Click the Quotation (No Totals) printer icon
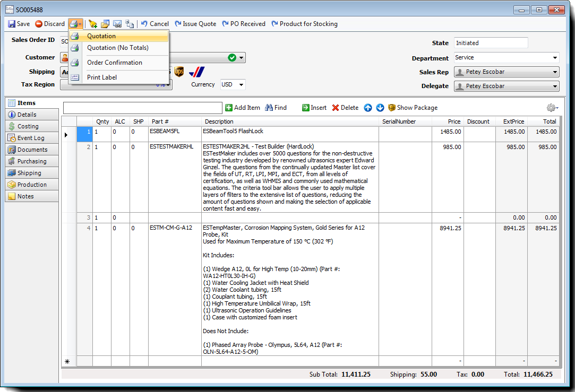The width and height of the screenshot is (575, 392). point(75,48)
